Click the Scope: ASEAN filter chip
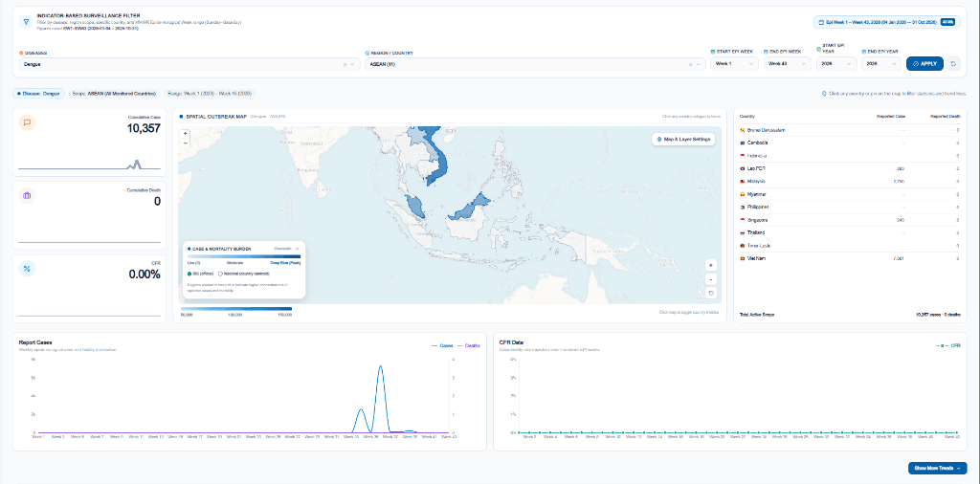 point(114,94)
